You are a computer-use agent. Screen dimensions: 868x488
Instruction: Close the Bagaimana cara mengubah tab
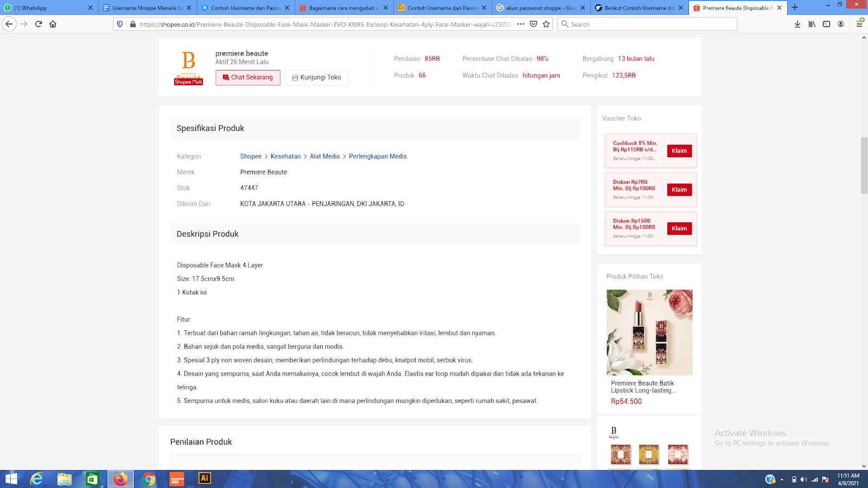click(x=386, y=8)
